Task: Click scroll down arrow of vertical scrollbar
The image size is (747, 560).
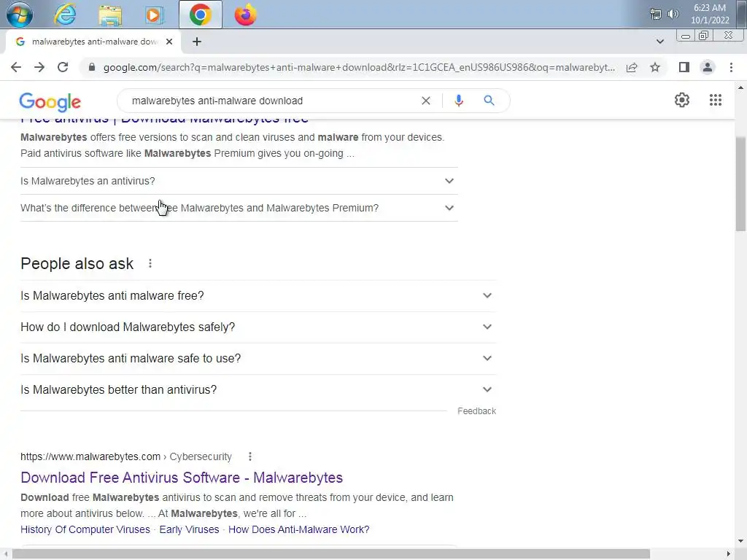Action: point(741,542)
